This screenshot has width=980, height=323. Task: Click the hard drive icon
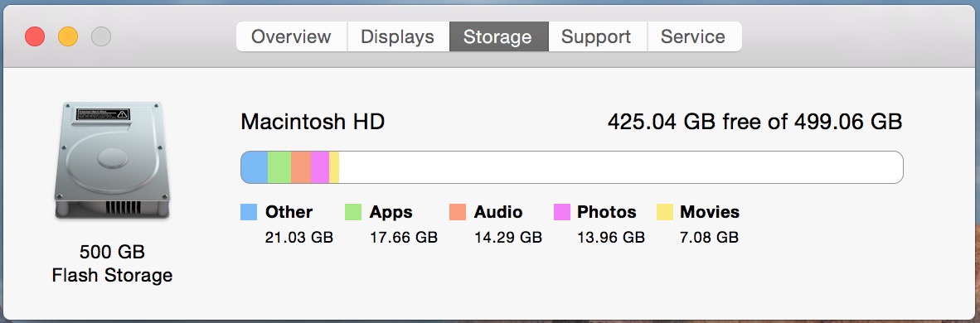click(x=113, y=161)
